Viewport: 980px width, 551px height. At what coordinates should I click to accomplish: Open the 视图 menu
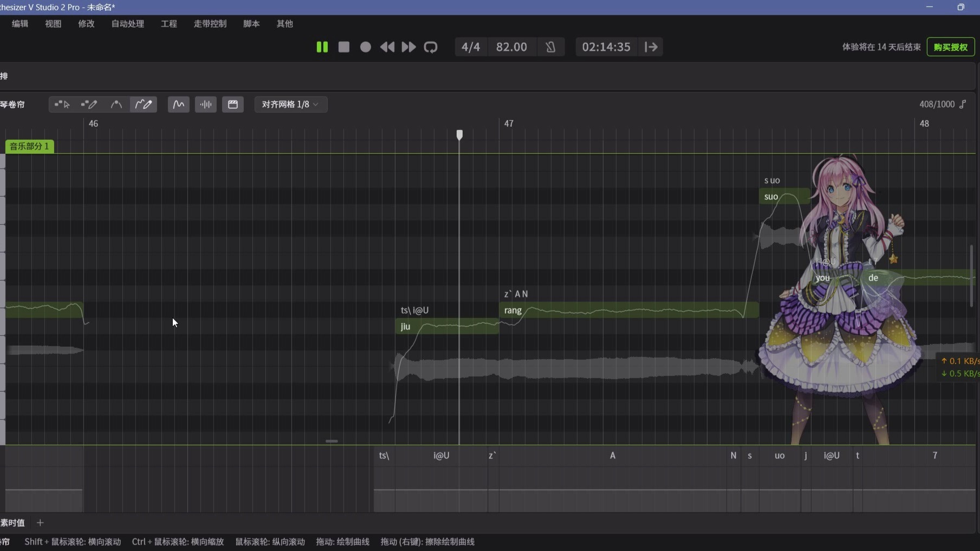click(x=53, y=24)
